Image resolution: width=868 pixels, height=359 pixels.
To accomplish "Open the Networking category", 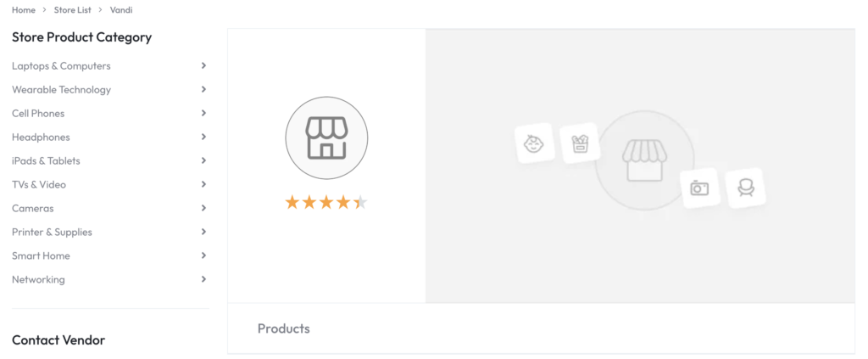I will tap(38, 279).
